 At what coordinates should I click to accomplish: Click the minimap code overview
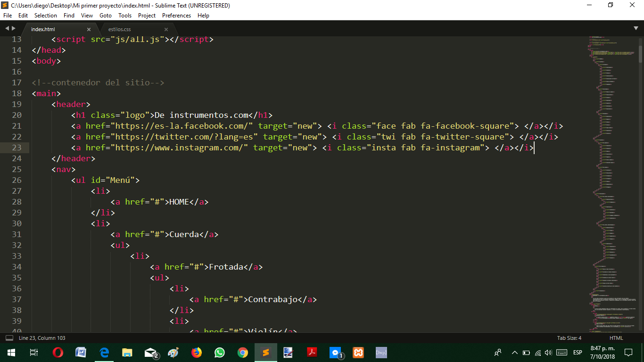(613, 184)
